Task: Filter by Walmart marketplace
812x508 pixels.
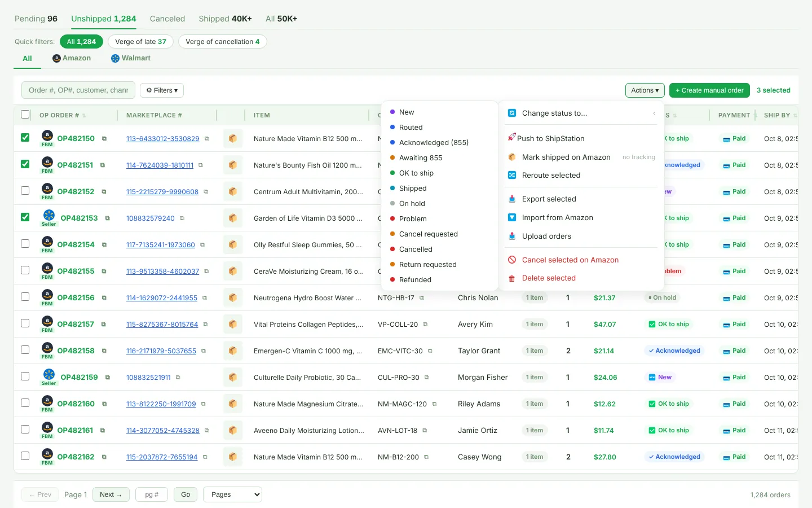Action: pos(131,58)
